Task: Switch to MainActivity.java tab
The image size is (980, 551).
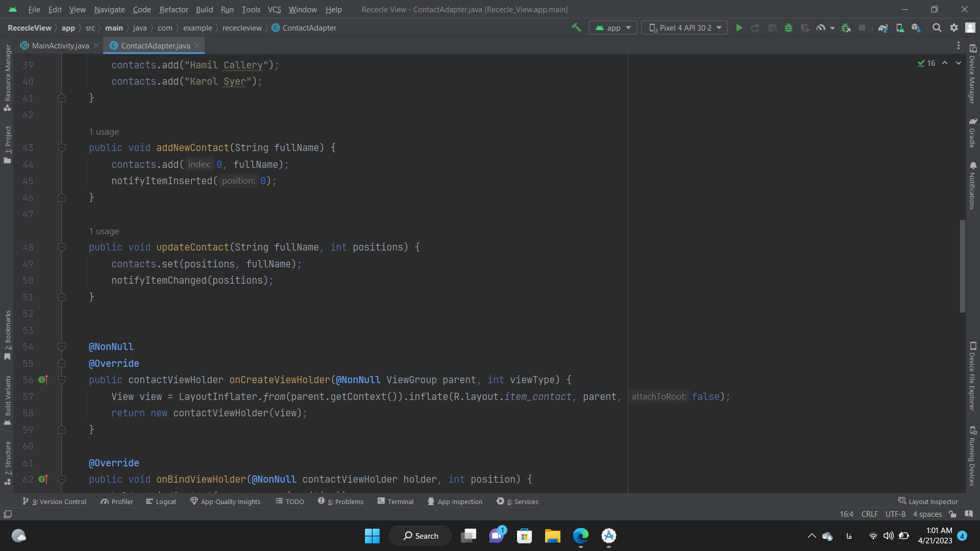Action: pos(60,45)
